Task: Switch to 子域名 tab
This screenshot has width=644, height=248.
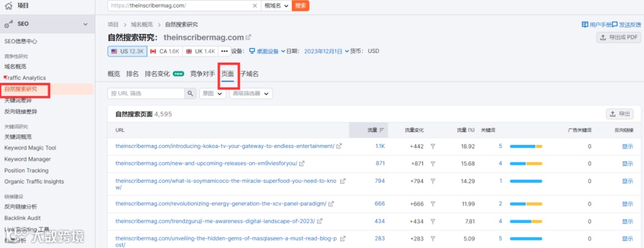Action: [250, 74]
